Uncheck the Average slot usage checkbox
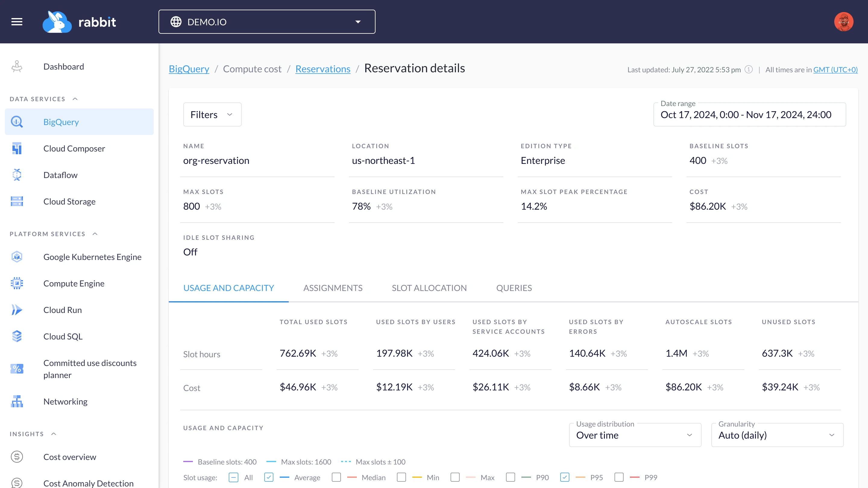This screenshot has height=488, width=868. point(269,477)
